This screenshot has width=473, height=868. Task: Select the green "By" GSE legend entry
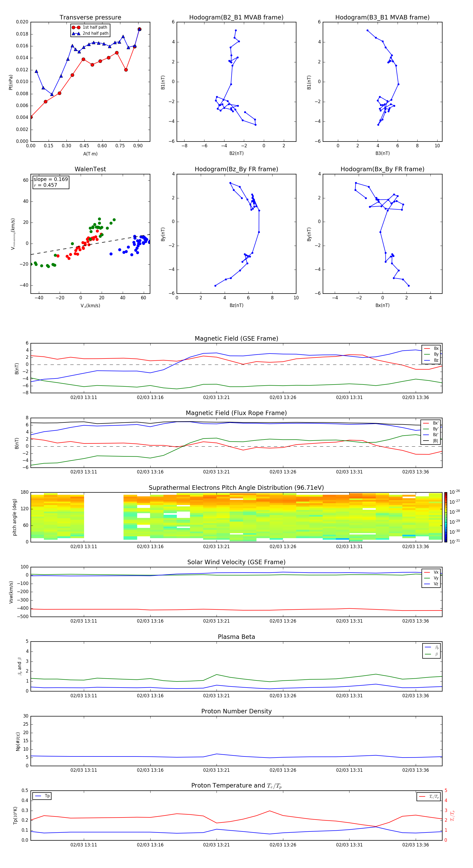click(x=431, y=354)
